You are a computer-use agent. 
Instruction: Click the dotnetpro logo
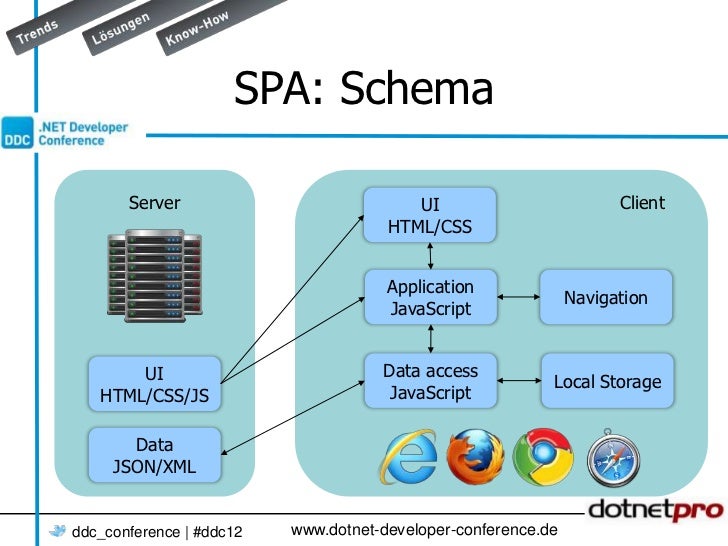coord(656,510)
